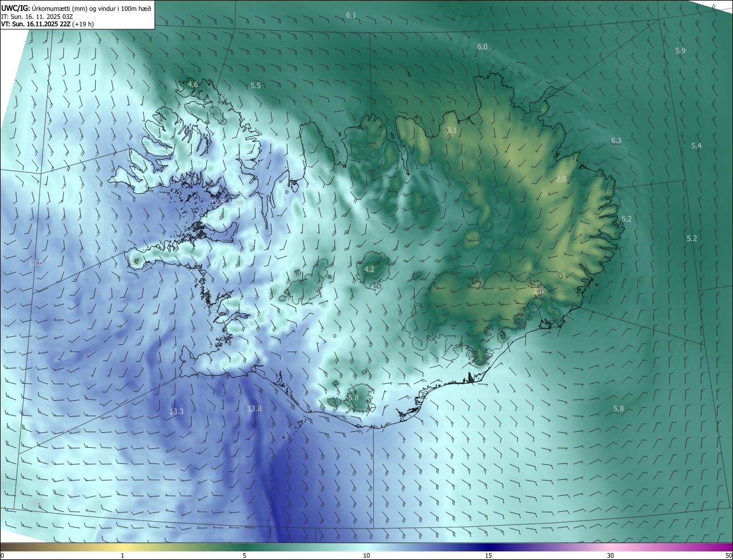733x560 pixels.
Task: Click the 30 tick on the color scale
Action: pos(610,555)
